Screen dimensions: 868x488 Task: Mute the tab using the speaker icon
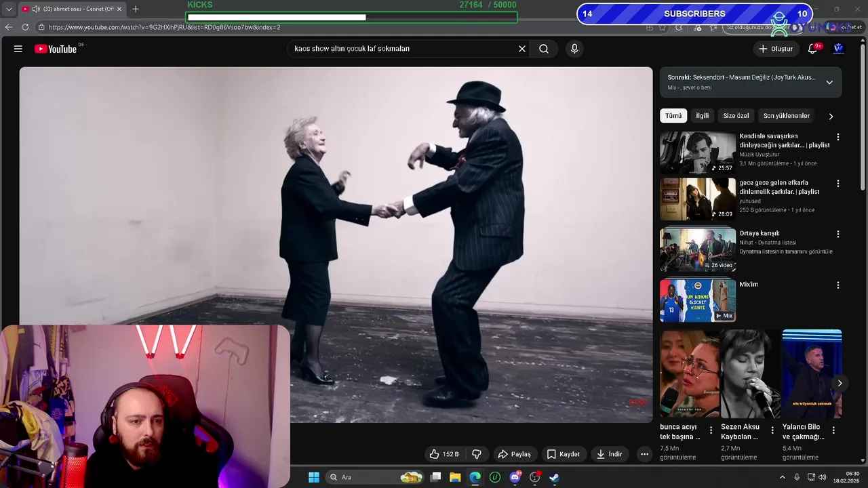pos(35,9)
